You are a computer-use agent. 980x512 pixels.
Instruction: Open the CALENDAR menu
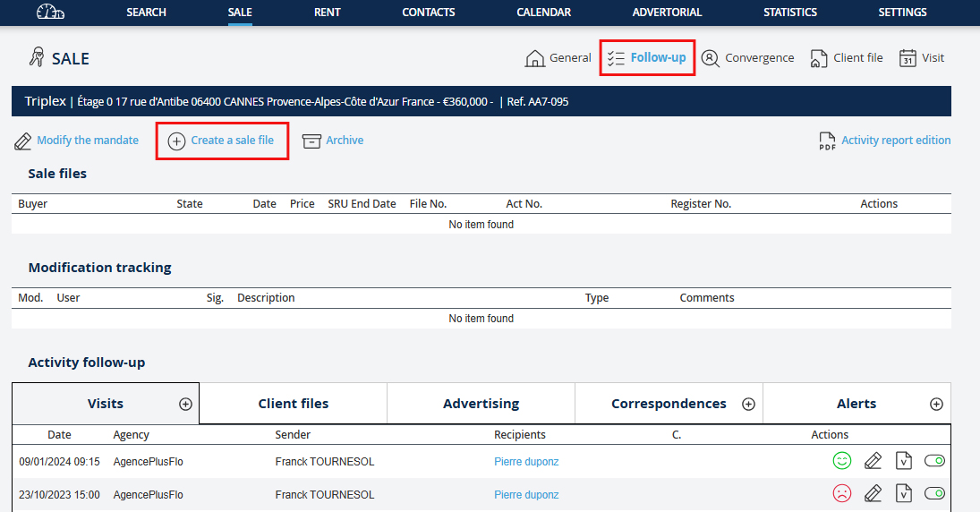(544, 13)
